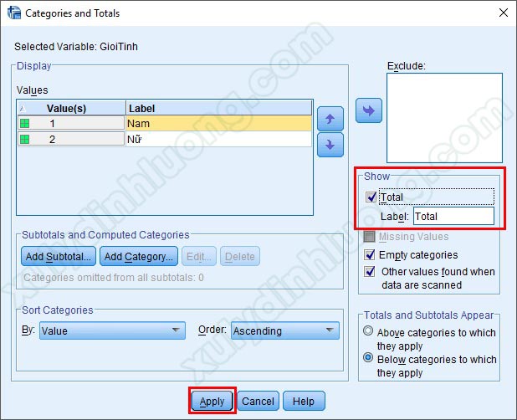Click the greyed Edit button
517x420 pixels.
pos(199,256)
